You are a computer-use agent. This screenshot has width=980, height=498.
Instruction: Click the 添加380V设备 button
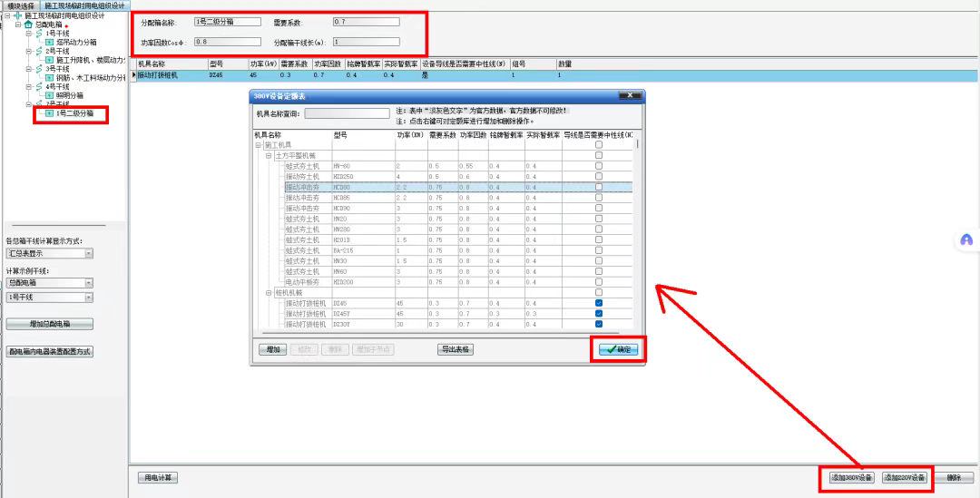tap(851, 477)
